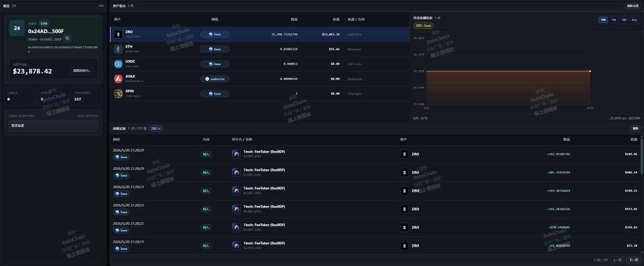Click the USD Coin source label
The image size is (644, 266).
(x=355, y=64)
